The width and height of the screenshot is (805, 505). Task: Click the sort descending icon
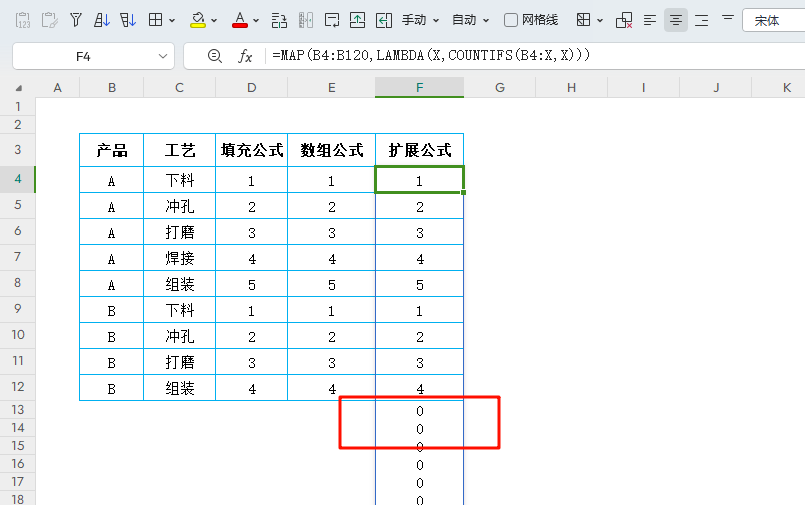[128, 20]
